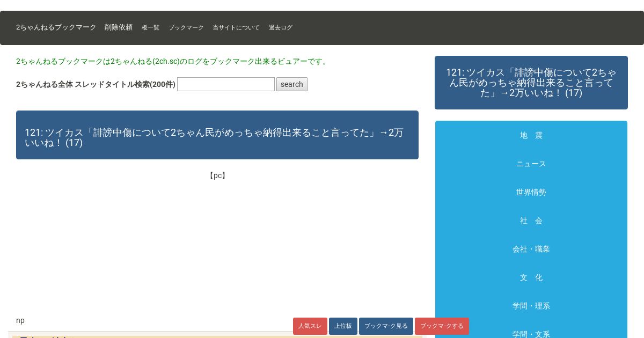Click the search button
The image size is (644, 338).
pyautogui.click(x=292, y=84)
